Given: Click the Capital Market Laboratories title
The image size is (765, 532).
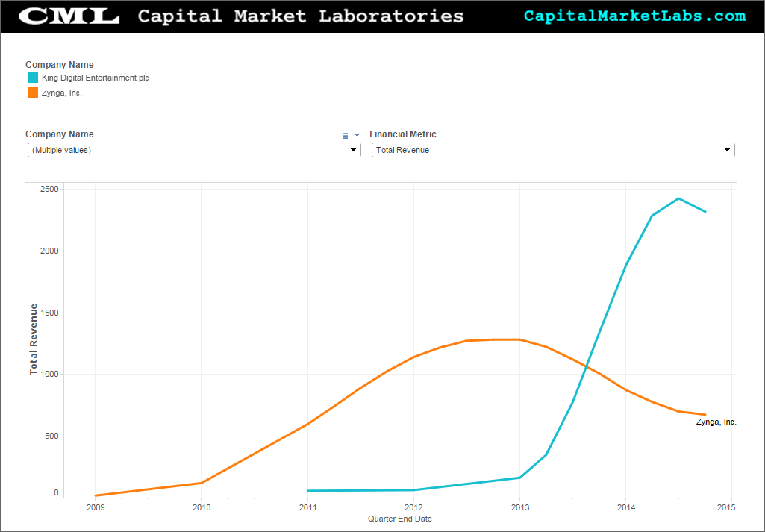Looking at the screenshot, I should coord(301,16).
